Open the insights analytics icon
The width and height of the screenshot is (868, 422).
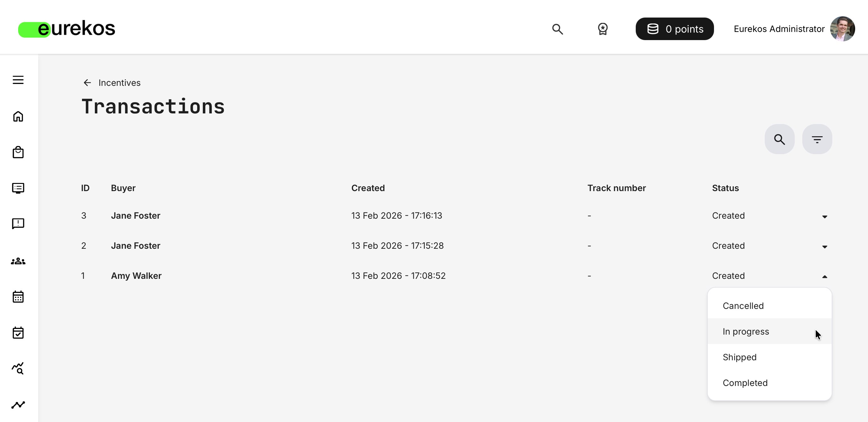click(18, 368)
